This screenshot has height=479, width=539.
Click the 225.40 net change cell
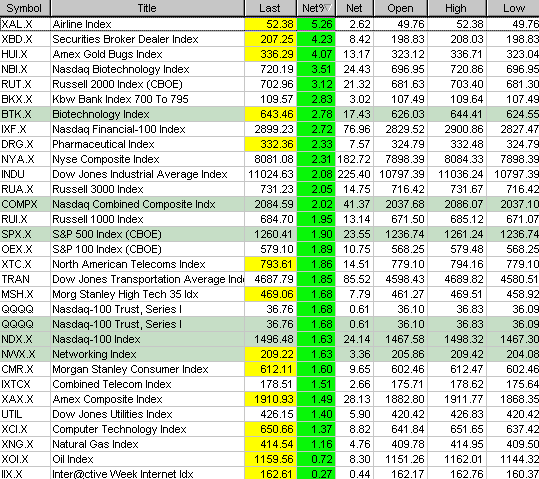(354, 174)
